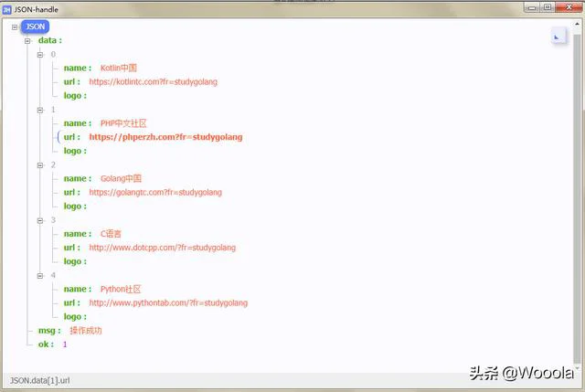
Task: Close the JSON-handle window
Action: (569, 7)
